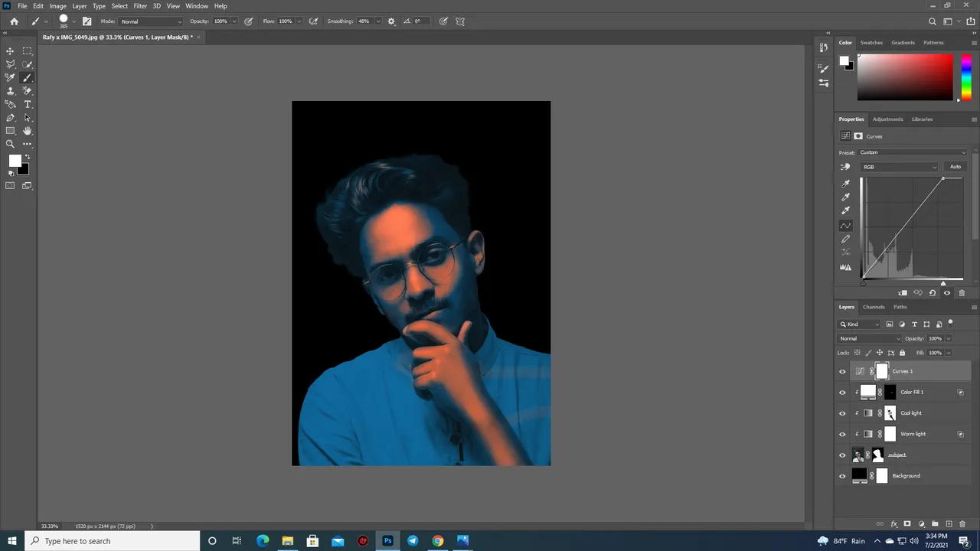This screenshot has width=980, height=551.
Task: Open the Edit Toolbar three-dots menu
Action: tap(28, 144)
